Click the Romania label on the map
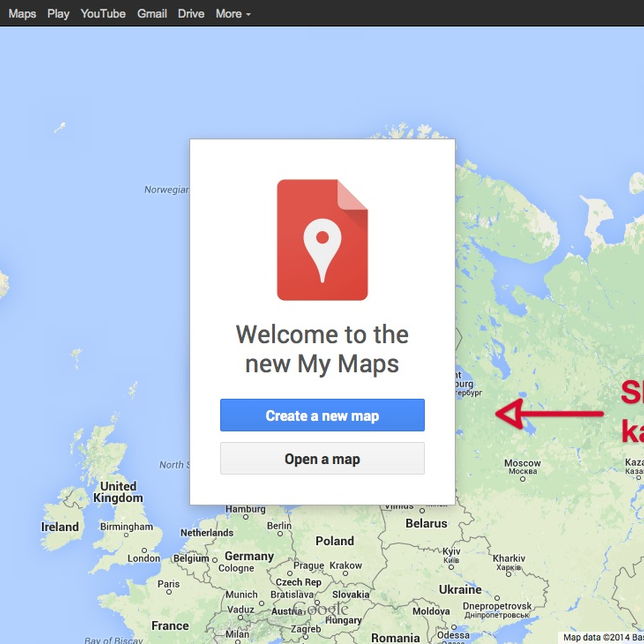This screenshot has width=644, height=644. pos(396,637)
